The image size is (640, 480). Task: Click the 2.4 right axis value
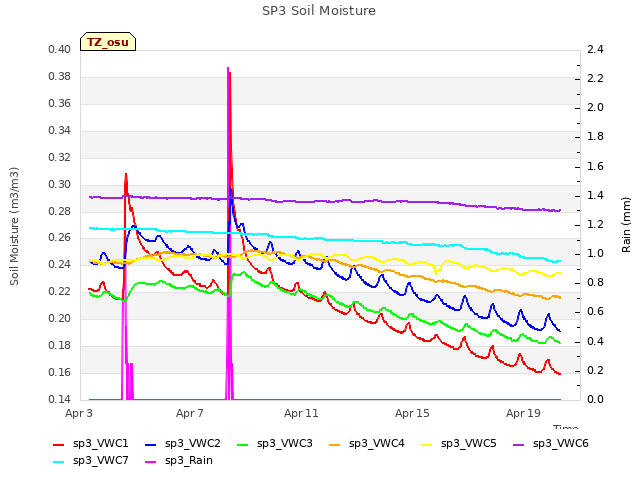595,50
